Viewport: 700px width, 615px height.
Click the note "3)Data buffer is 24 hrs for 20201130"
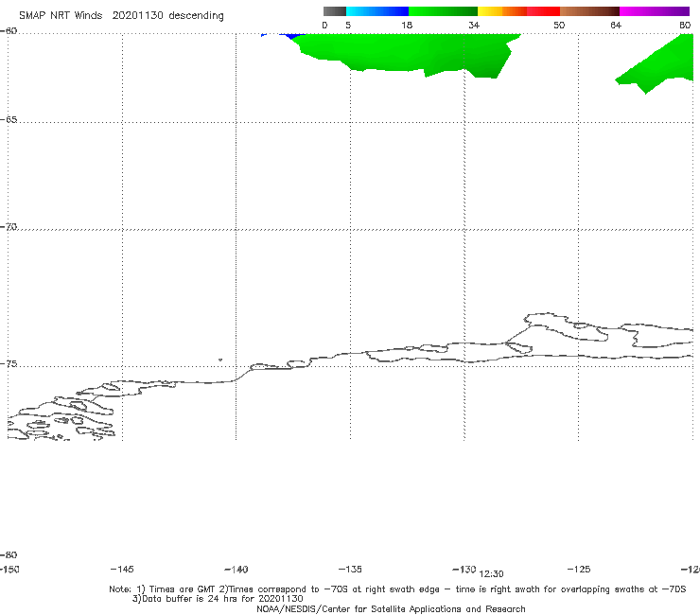(x=218, y=599)
